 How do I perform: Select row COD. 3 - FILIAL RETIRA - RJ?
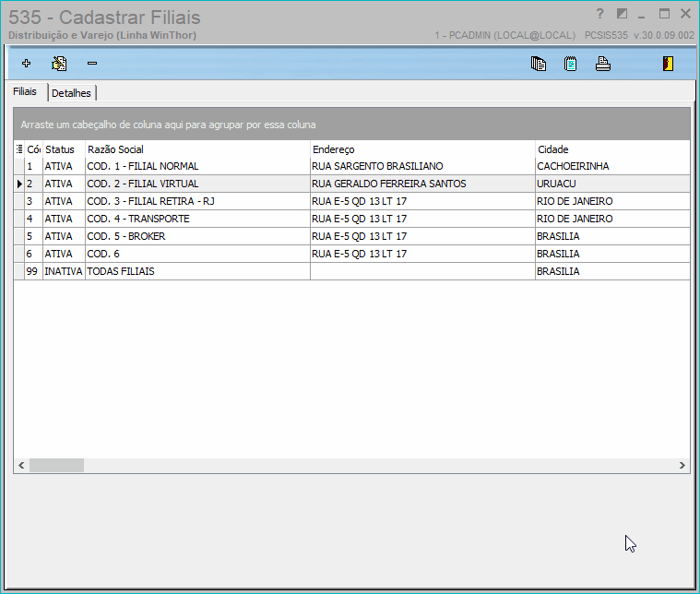(351, 201)
